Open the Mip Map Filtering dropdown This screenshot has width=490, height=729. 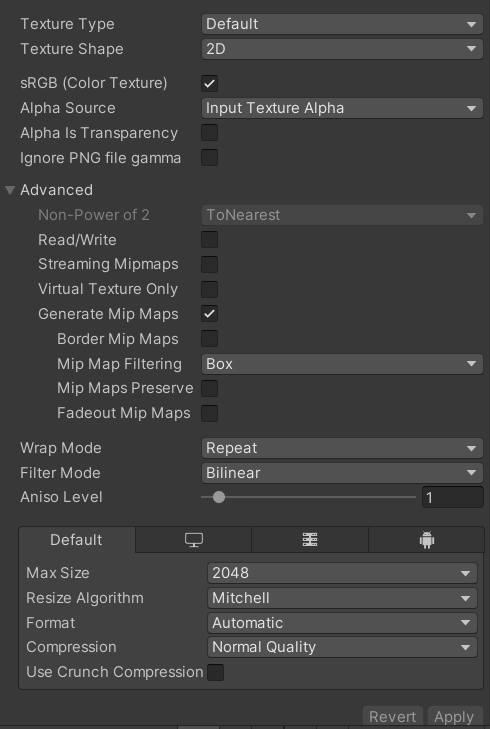342,364
